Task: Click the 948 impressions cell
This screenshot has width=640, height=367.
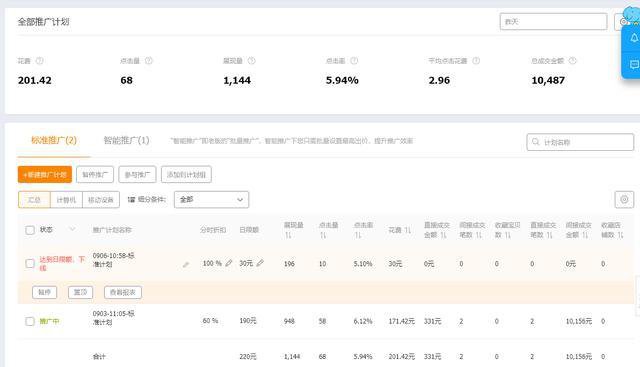Action: tap(289, 321)
